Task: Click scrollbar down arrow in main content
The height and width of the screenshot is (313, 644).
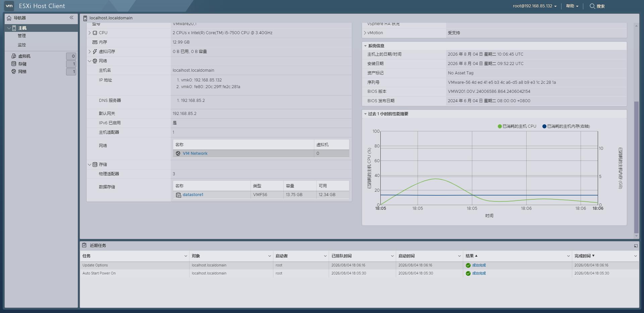Action: [636, 236]
